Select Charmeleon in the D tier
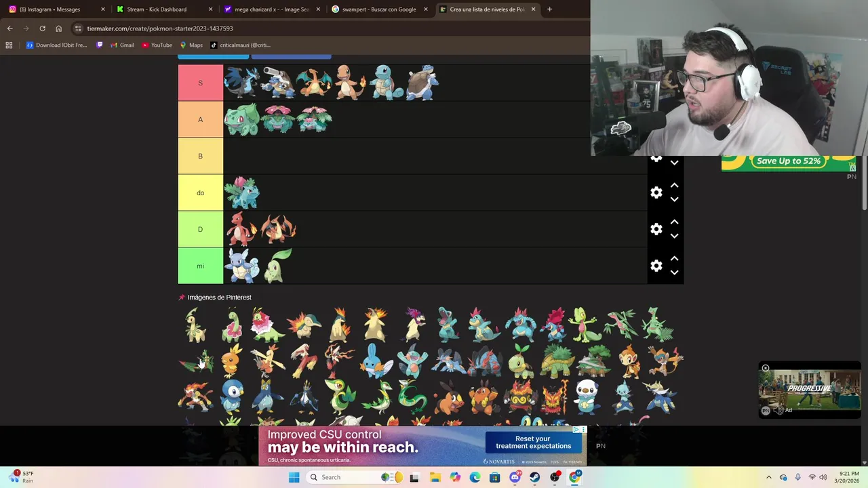The height and width of the screenshot is (488, 868). [x=241, y=229]
